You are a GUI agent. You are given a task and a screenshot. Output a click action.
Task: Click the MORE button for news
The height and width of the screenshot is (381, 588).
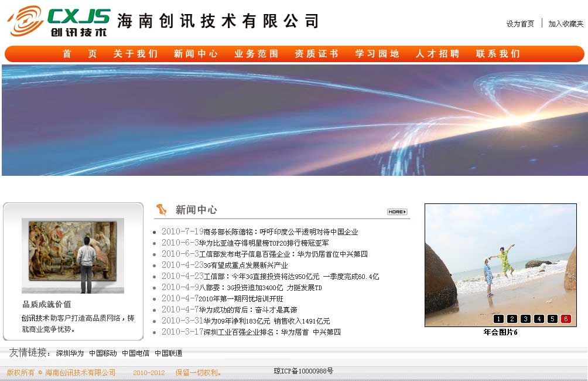396,212
